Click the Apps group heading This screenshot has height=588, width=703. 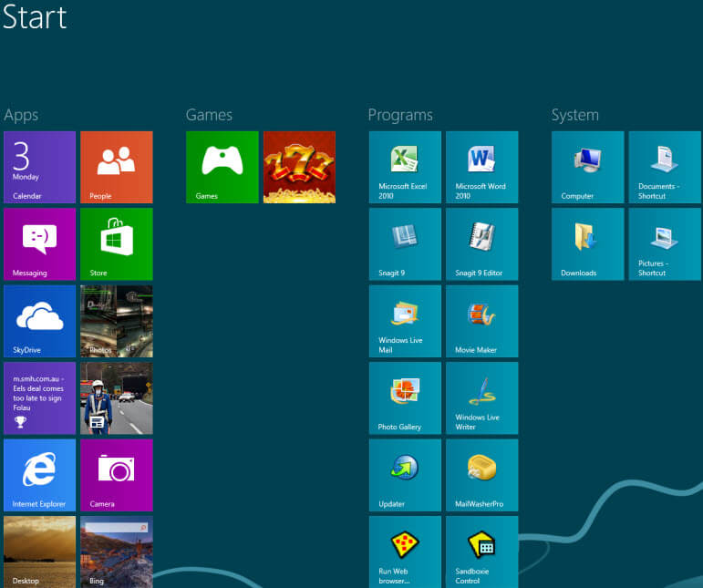[21, 116]
